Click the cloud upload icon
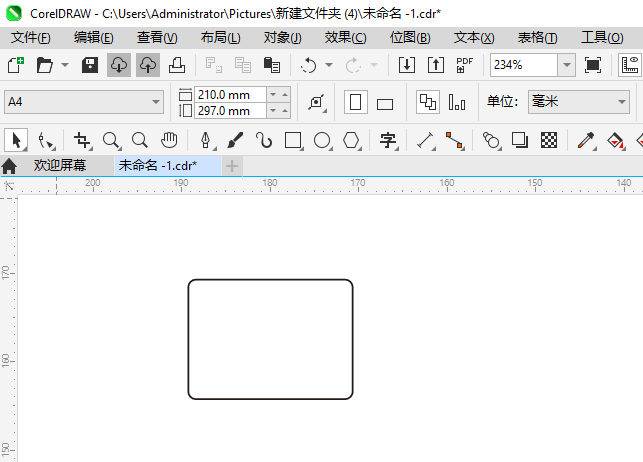 coord(148,65)
